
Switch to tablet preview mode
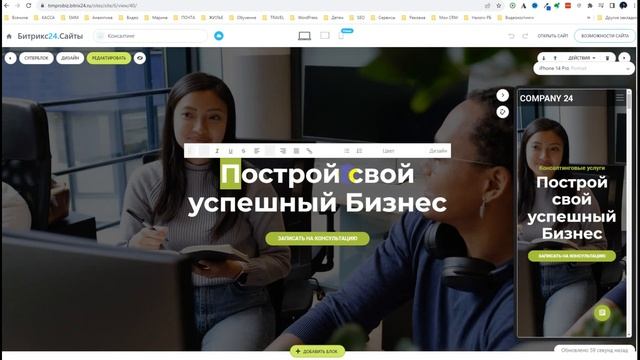[x=325, y=36]
